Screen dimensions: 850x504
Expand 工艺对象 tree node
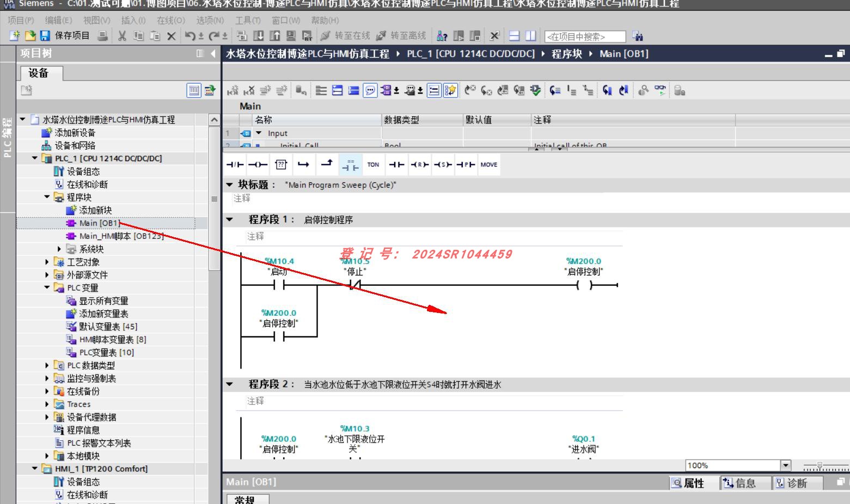[47, 262]
